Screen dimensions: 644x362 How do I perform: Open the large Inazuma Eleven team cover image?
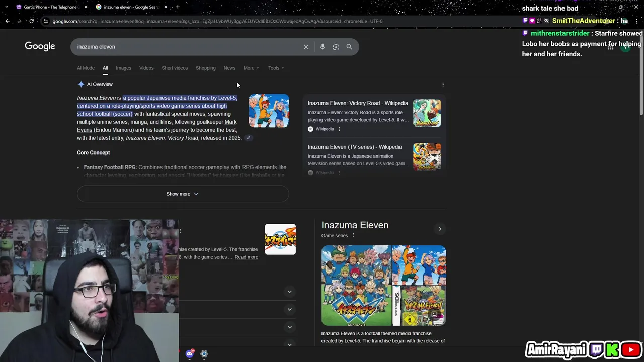(x=356, y=286)
